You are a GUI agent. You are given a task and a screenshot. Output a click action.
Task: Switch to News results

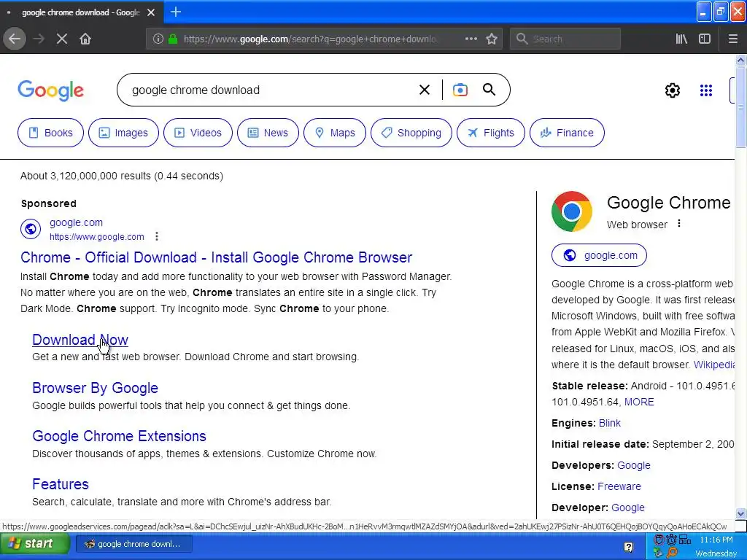[268, 133]
